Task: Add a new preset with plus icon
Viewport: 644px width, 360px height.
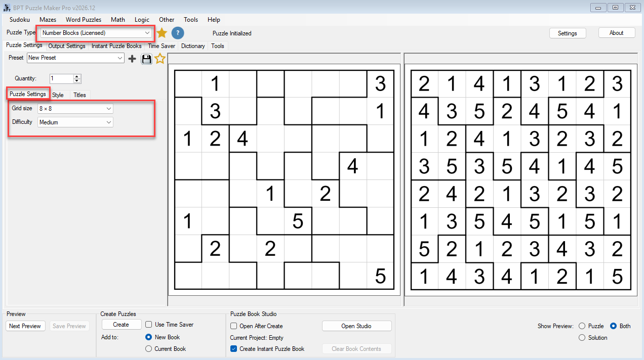Action: (132, 59)
